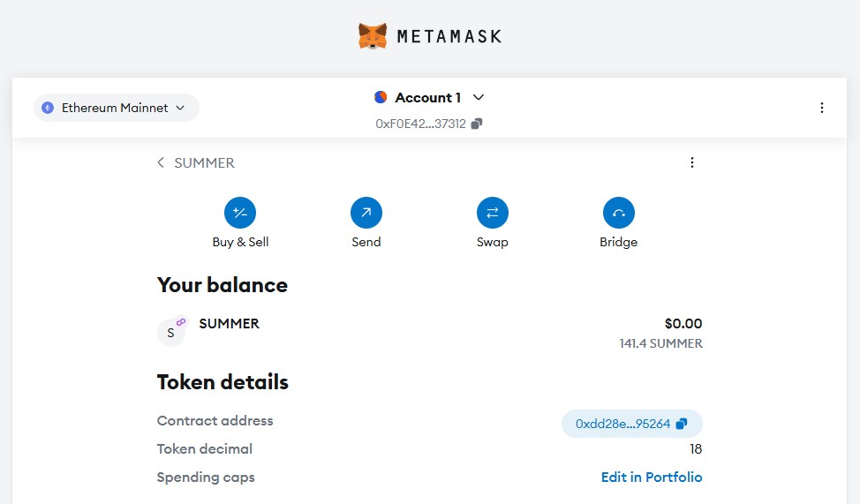Copy contract address 0xdd28e...95264
Viewport: 860px width, 504px height.
point(681,424)
